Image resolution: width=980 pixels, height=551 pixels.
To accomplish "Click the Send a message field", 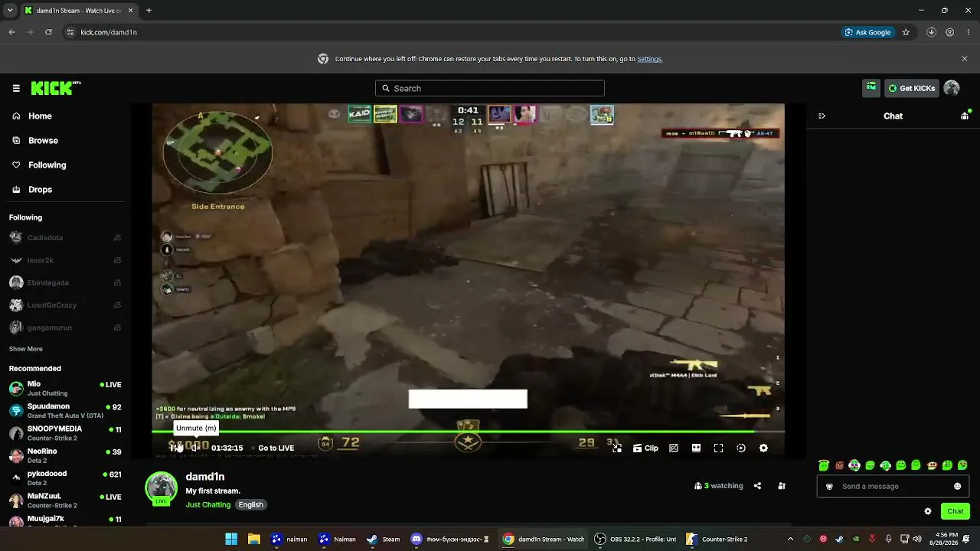I will tap(893, 487).
